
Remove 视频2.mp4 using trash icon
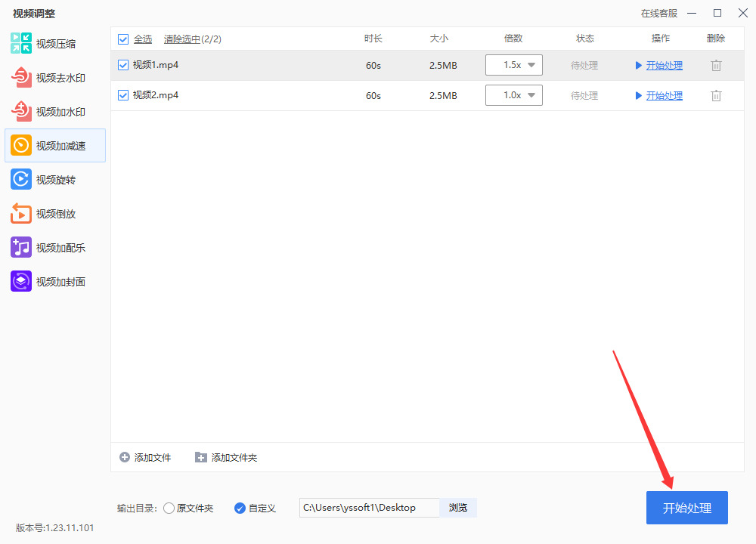click(716, 96)
